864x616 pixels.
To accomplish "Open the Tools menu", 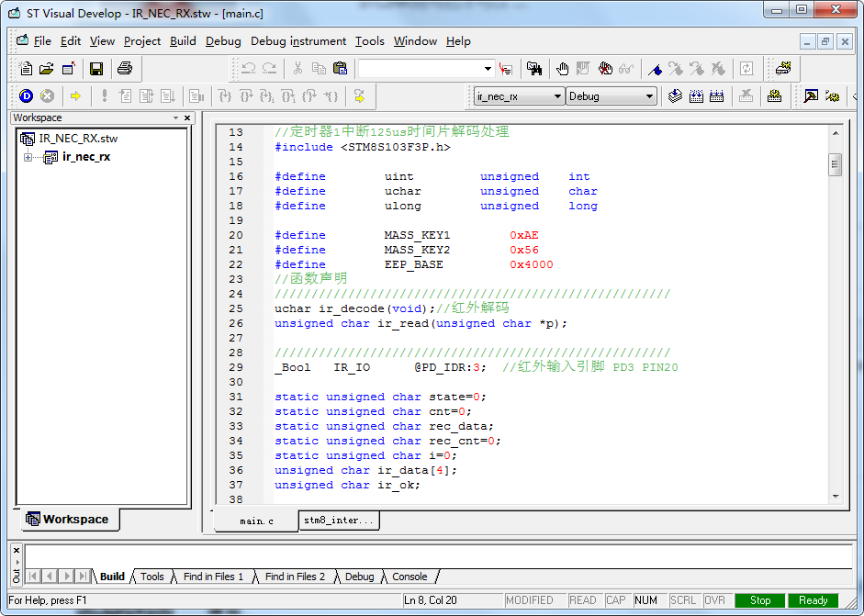I will (370, 41).
